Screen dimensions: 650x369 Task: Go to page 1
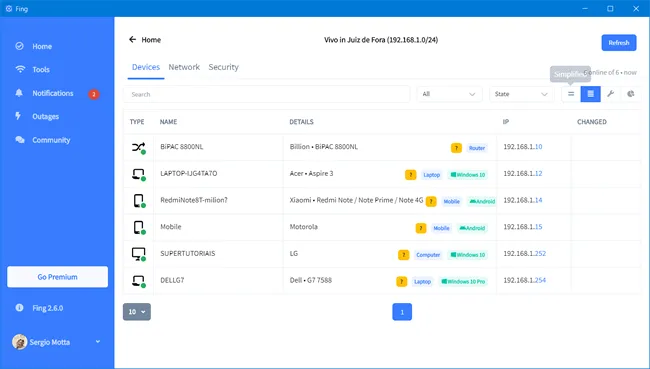[402, 312]
